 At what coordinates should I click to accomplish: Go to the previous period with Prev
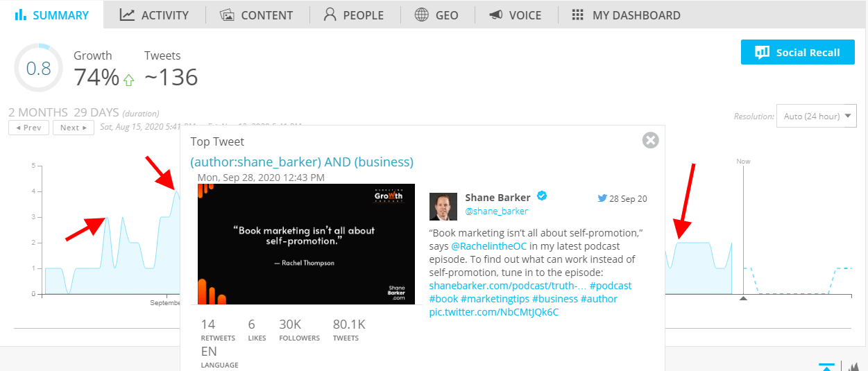coord(28,128)
